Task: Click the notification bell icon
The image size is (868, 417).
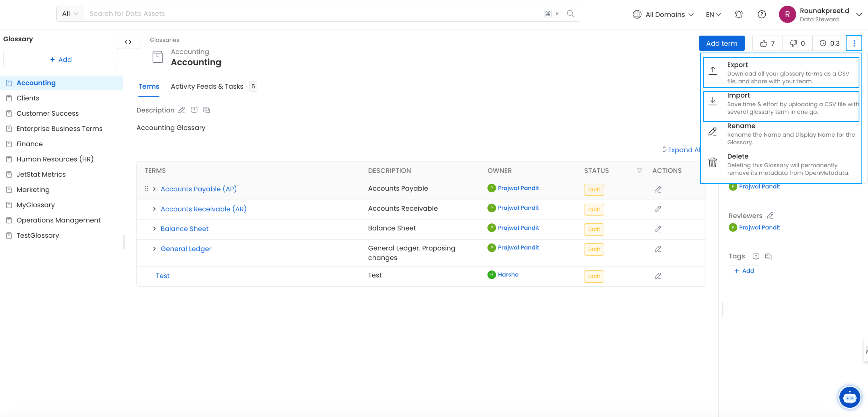Action: (738, 14)
